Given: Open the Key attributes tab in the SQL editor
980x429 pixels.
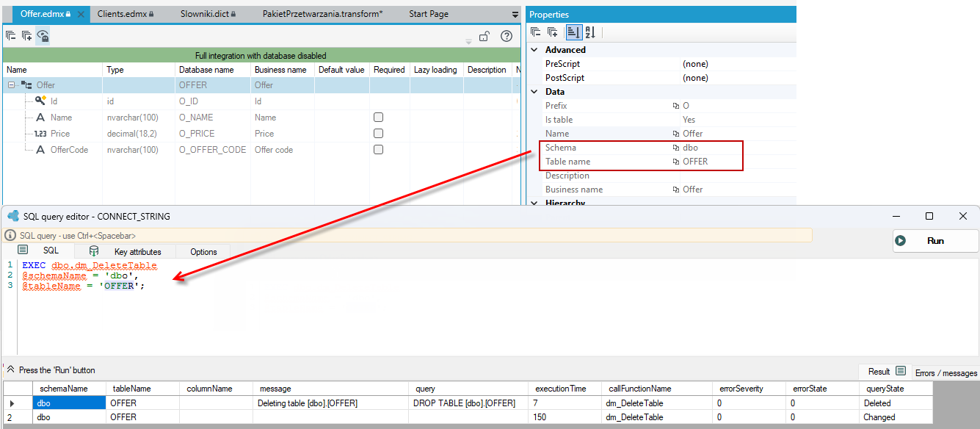Looking at the screenshot, I should pyautogui.click(x=126, y=252).
